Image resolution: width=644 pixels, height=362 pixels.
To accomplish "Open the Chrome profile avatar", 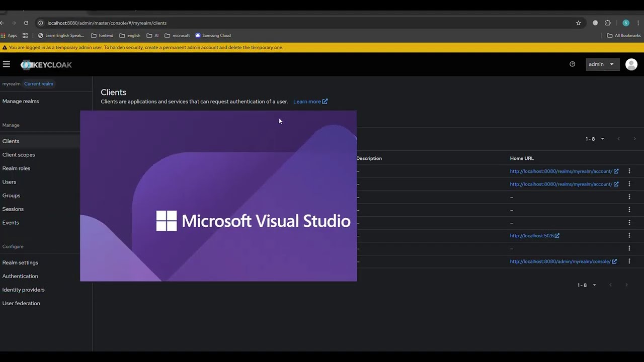I will click(626, 23).
